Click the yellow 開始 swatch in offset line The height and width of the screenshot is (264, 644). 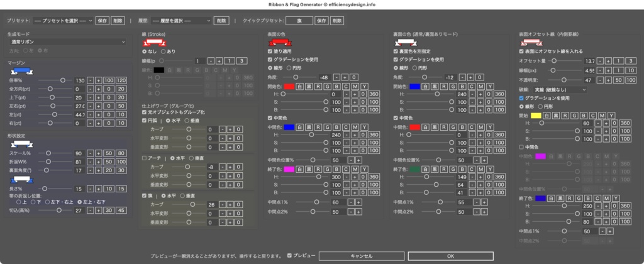point(536,116)
